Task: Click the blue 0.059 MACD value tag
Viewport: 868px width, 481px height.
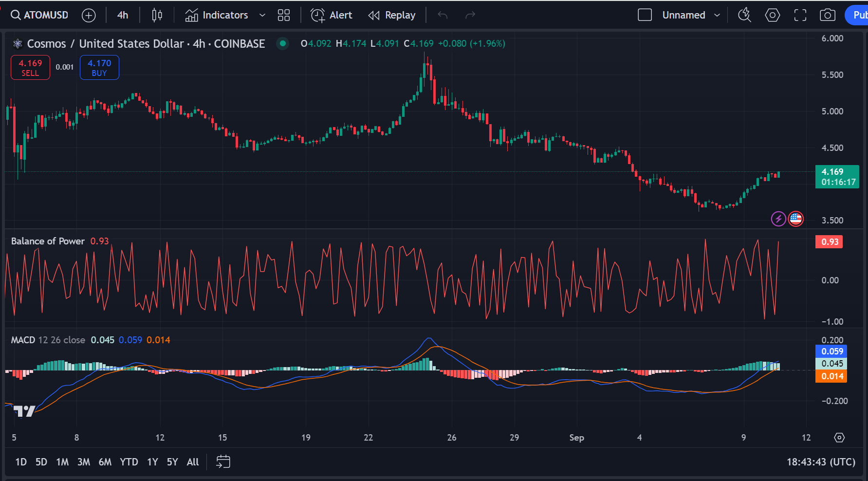Action: coord(831,351)
